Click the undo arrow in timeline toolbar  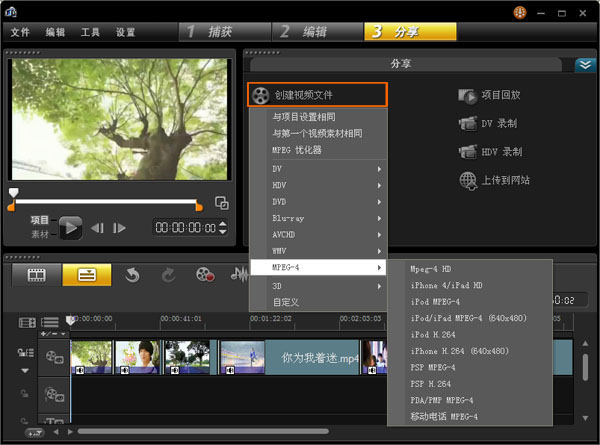[132, 275]
